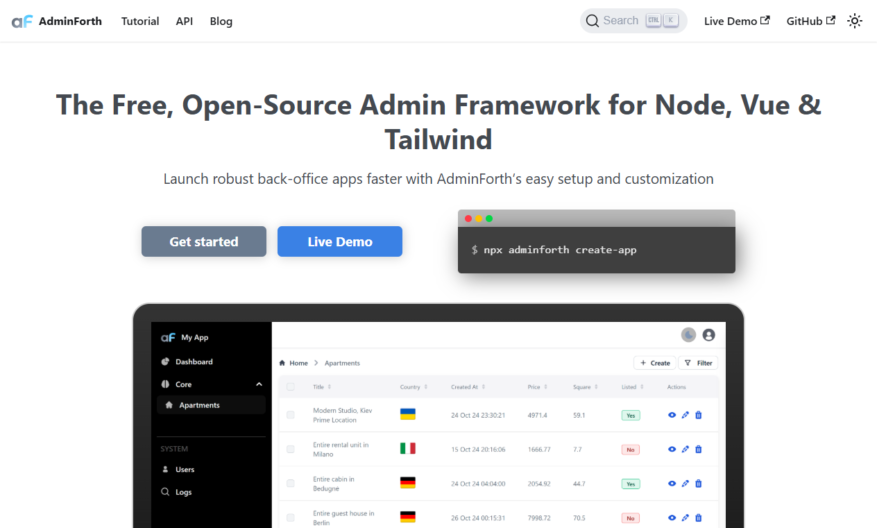Viewport: 877px width, 528px height.
Task: Click the user avatar icon in demo header
Action: click(709, 334)
